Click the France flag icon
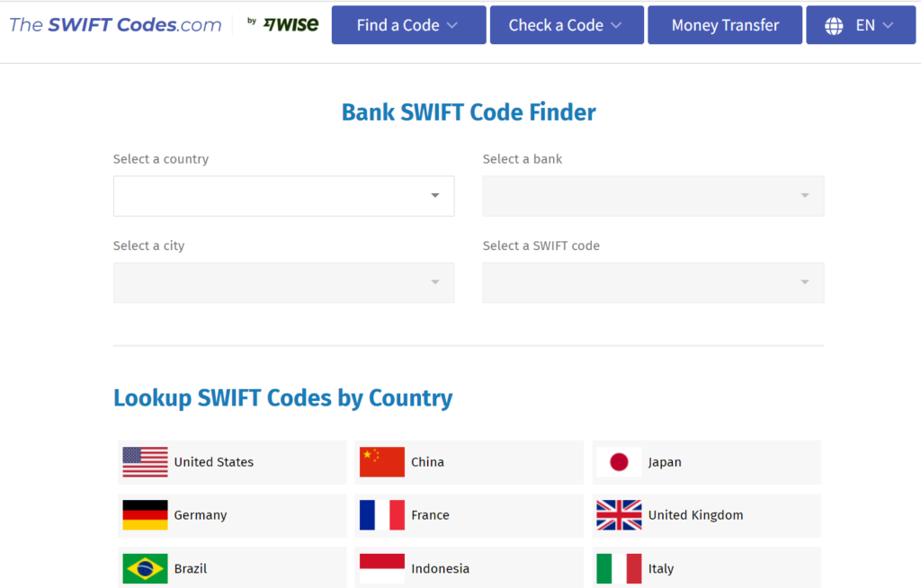This screenshot has height=588, width=921. pos(381,515)
